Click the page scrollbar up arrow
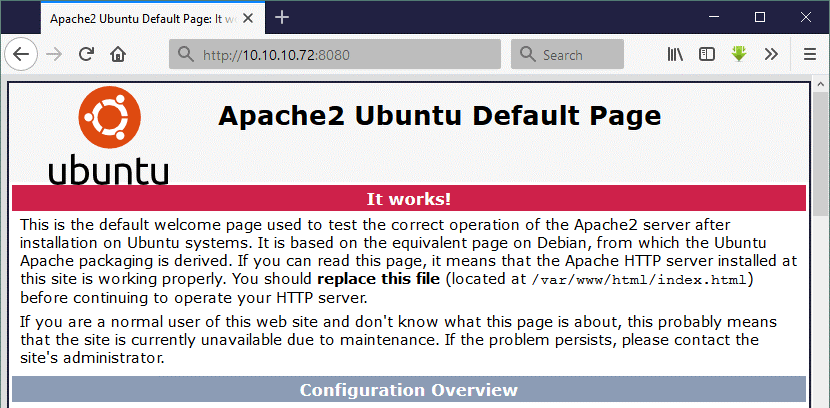This screenshot has width=830, height=408. point(821,84)
